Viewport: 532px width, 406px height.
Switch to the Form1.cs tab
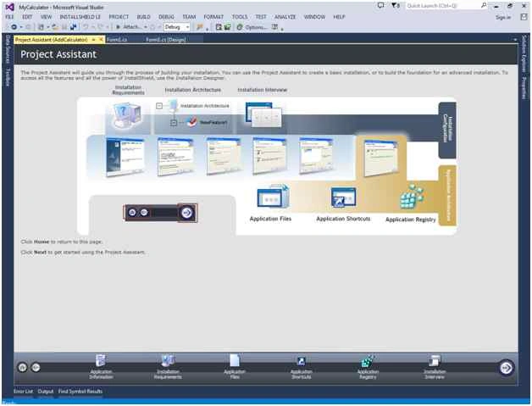(117, 39)
